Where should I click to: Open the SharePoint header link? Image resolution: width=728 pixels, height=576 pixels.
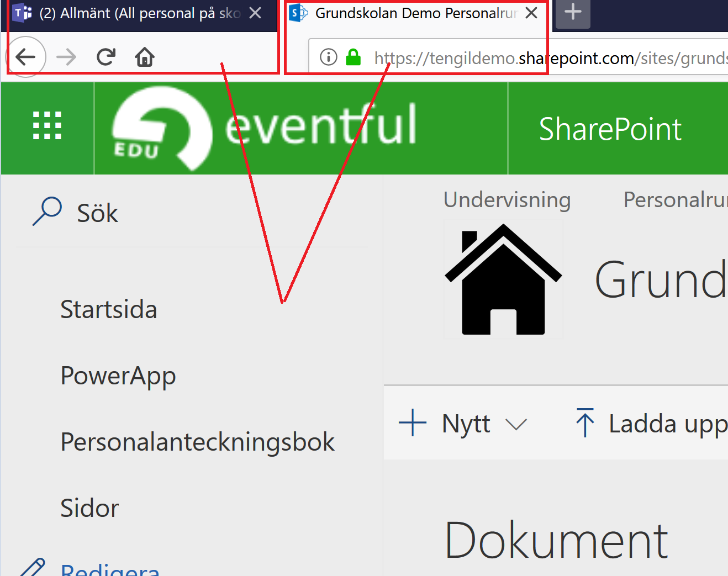[x=610, y=129]
